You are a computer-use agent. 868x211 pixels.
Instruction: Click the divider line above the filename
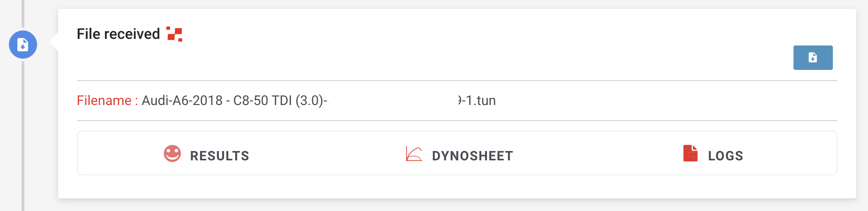(x=457, y=81)
